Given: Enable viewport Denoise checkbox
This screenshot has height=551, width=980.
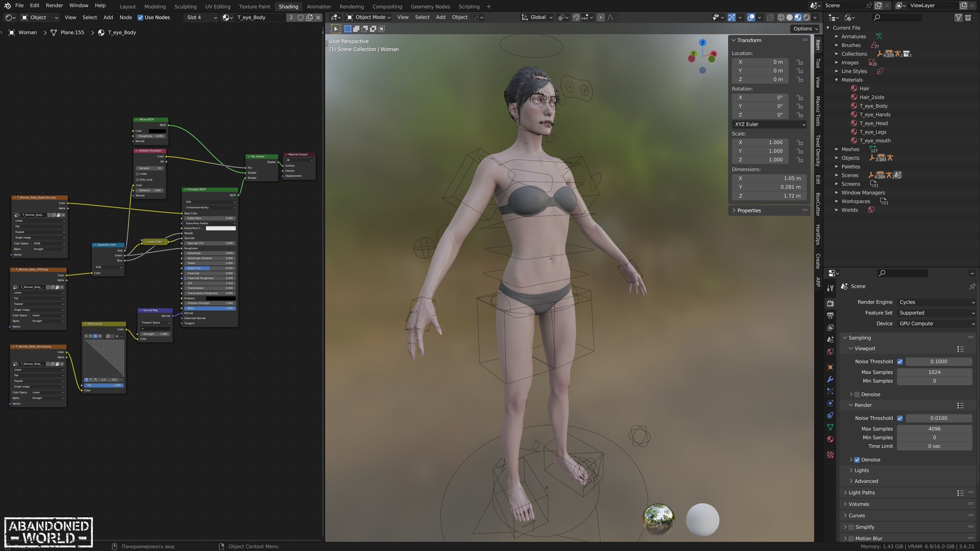Looking at the screenshot, I should 857,394.
